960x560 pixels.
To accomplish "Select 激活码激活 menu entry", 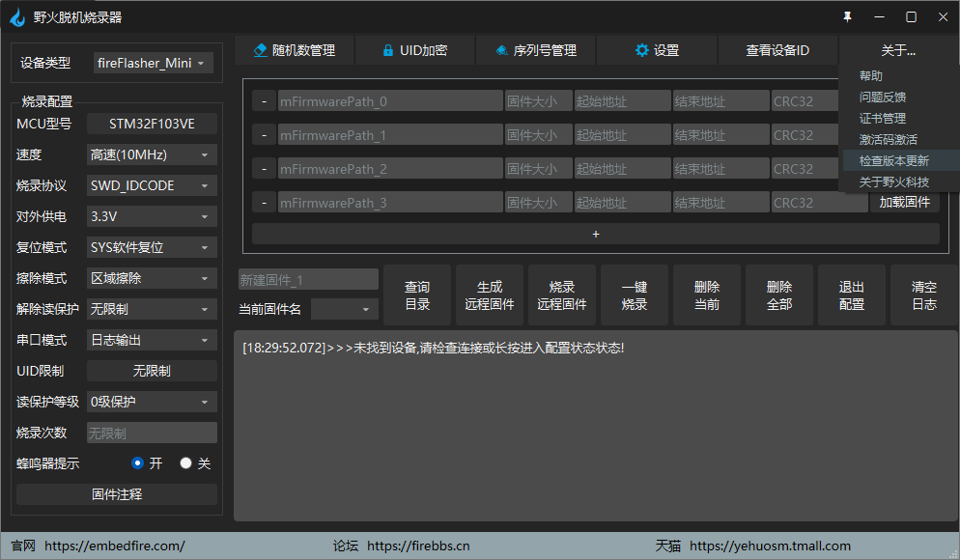I will (888, 140).
